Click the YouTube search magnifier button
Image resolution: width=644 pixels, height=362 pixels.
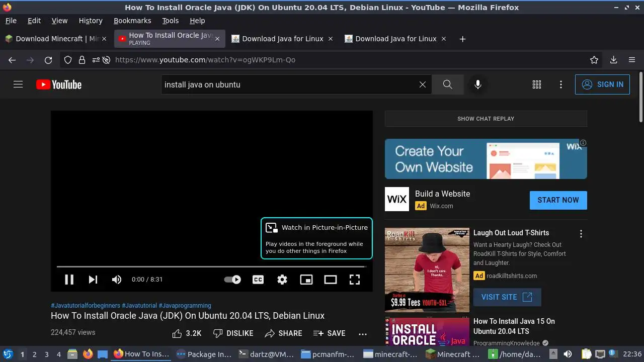[x=447, y=84]
